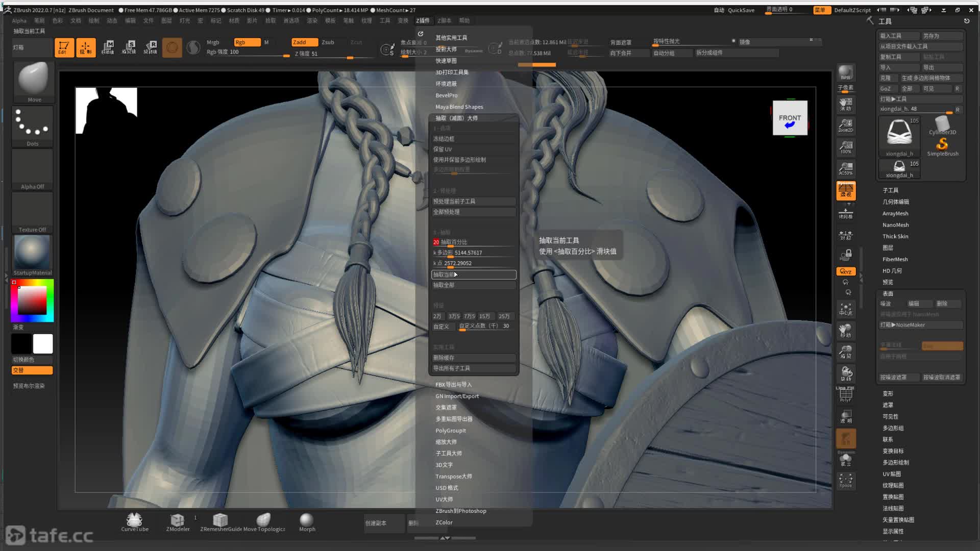Select the Morph brush

(307, 522)
